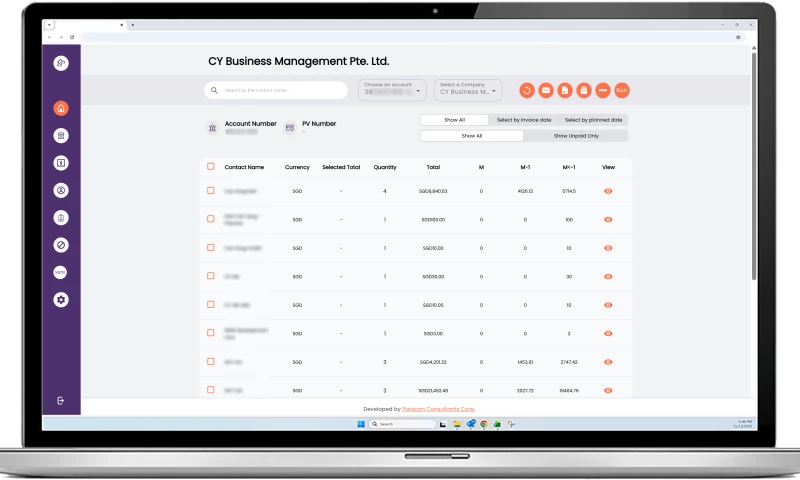Open the storefront icon in sidebar
The height and width of the screenshot is (480, 800).
tap(61, 136)
